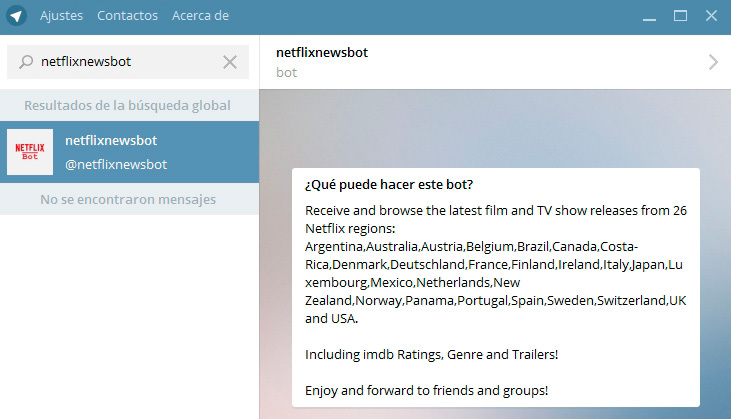Maximize the Telegram window
731x419 pixels.
point(680,16)
